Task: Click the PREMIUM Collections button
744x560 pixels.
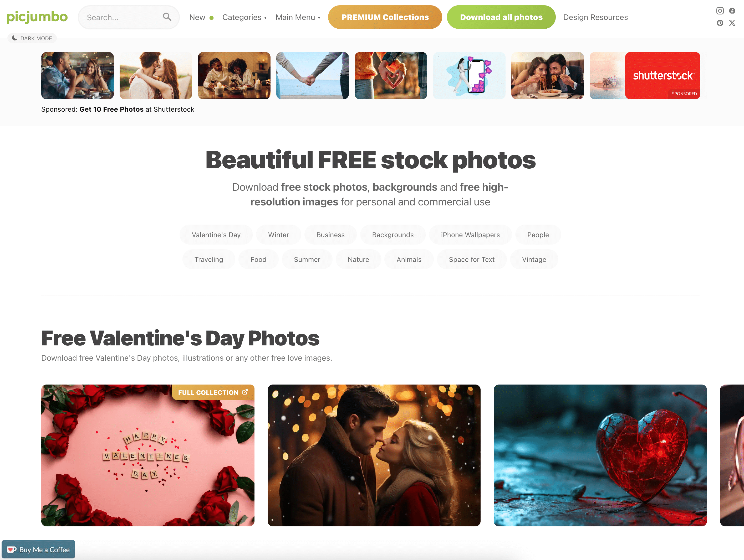Action: [385, 17]
